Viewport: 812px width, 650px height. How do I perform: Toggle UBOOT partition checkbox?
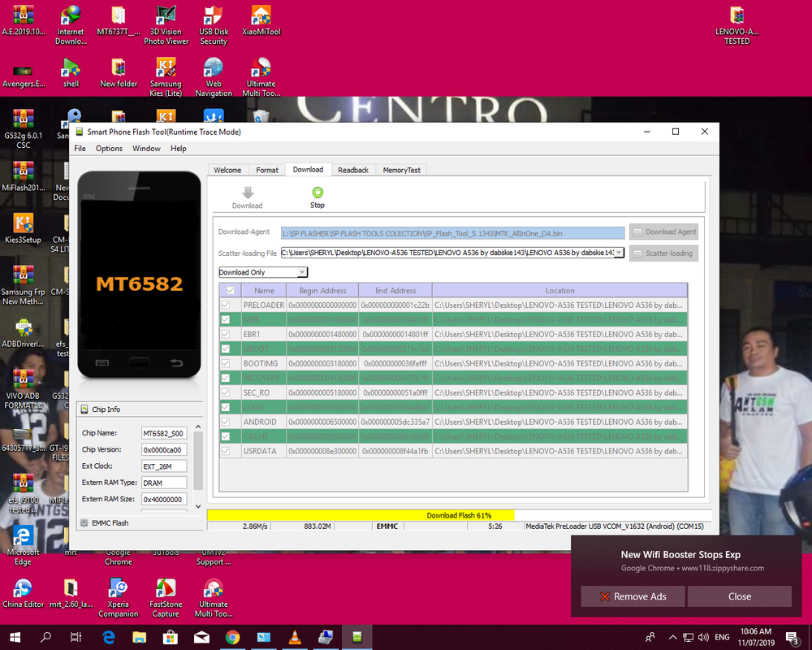click(225, 349)
